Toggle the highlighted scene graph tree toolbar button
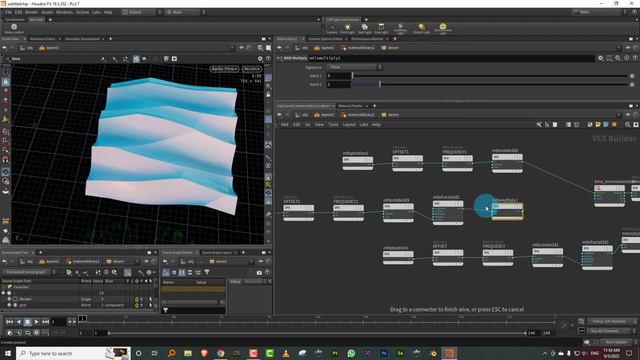The height and width of the screenshot is (360, 640). (128, 272)
